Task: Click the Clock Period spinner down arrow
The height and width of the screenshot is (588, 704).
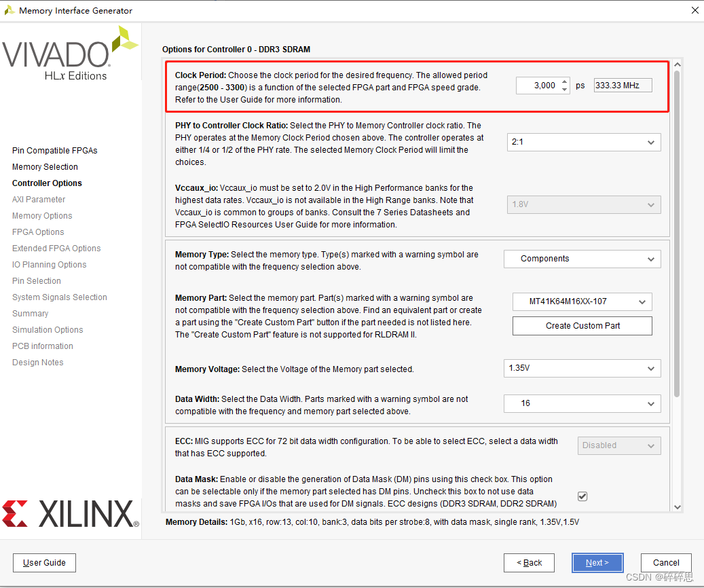Action: pos(564,89)
